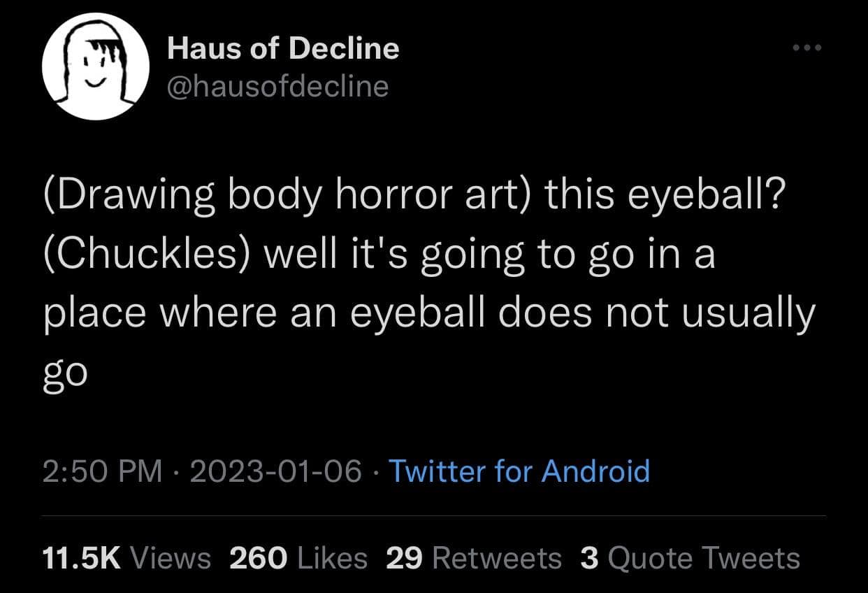The image size is (868, 593).
Task: Click the 2:50 PM timestamp
Action: [x=102, y=471]
